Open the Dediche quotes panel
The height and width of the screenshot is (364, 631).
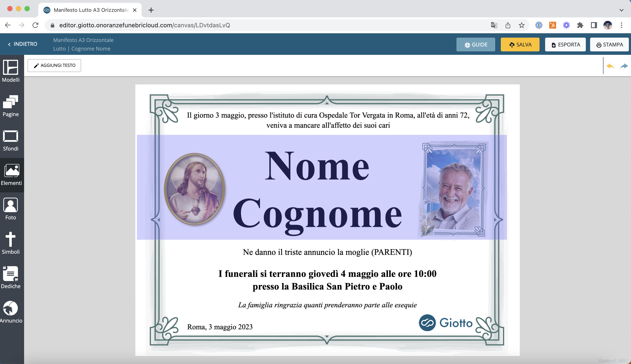pyautogui.click(x=11, y=278)
